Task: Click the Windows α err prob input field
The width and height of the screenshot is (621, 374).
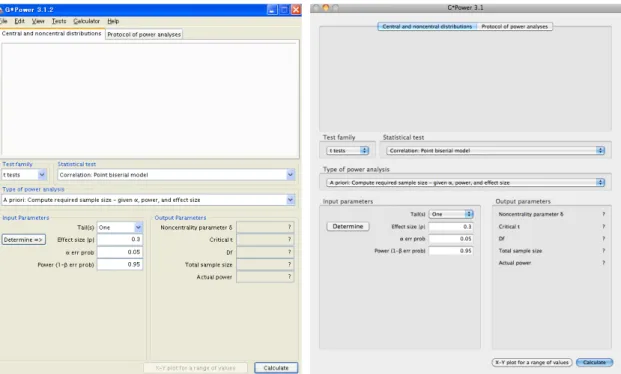Action: pyautogui.click(x=120, y=252)
